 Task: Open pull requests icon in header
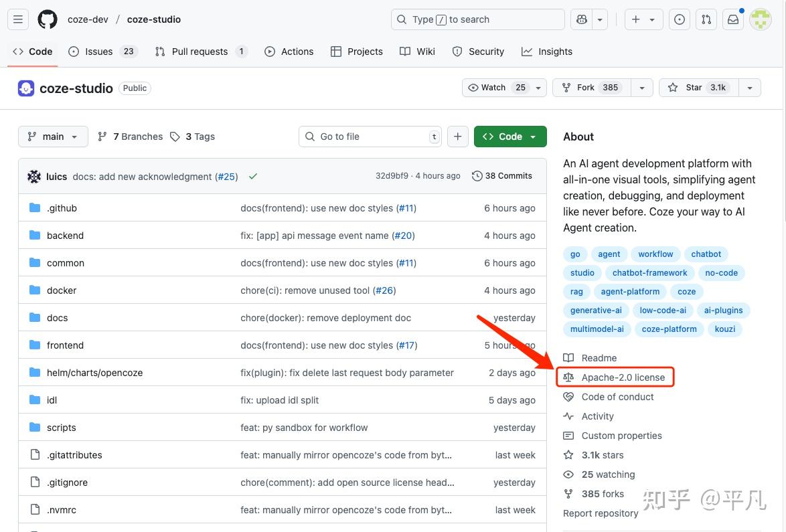click(706, 19)
